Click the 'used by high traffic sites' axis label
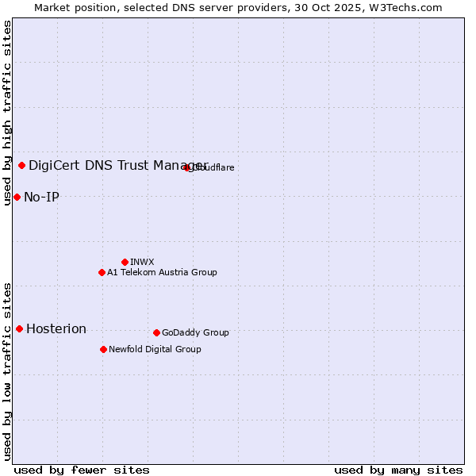The height and width of the screenshot is (476, 476). [x=7, y=113]
